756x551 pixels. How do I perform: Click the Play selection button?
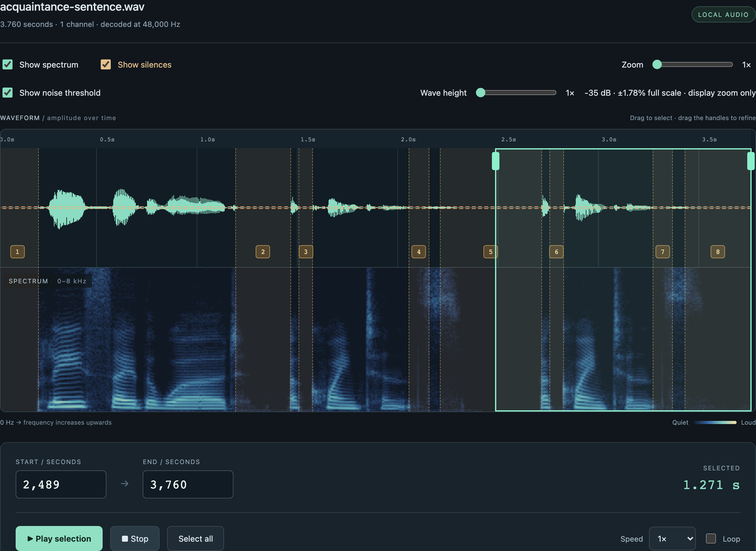click(x=59, y=538)
